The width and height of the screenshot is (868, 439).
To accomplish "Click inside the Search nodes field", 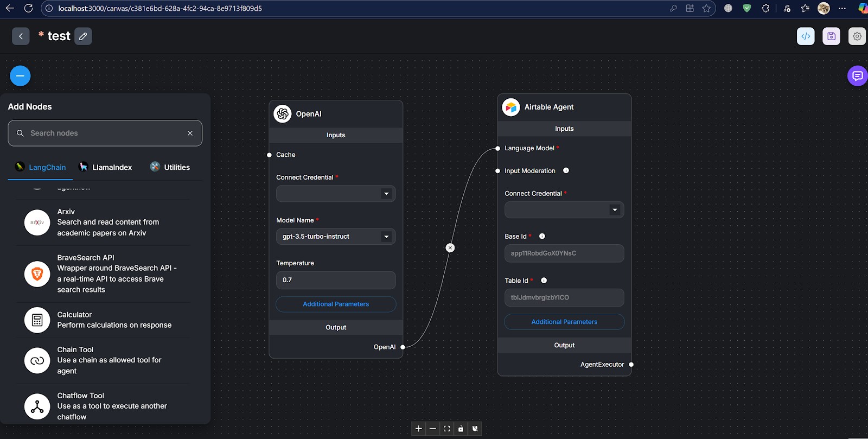I will click(105, 133).
